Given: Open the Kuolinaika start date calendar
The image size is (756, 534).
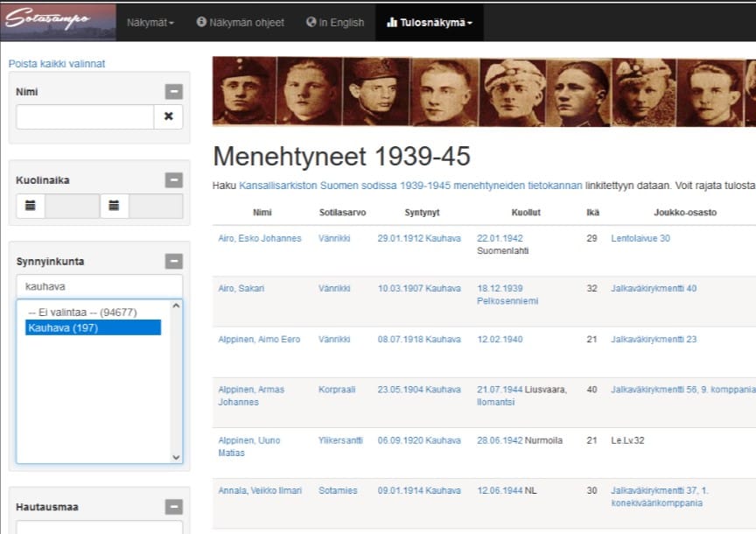Looking at the screenshot, I should 31,206.
